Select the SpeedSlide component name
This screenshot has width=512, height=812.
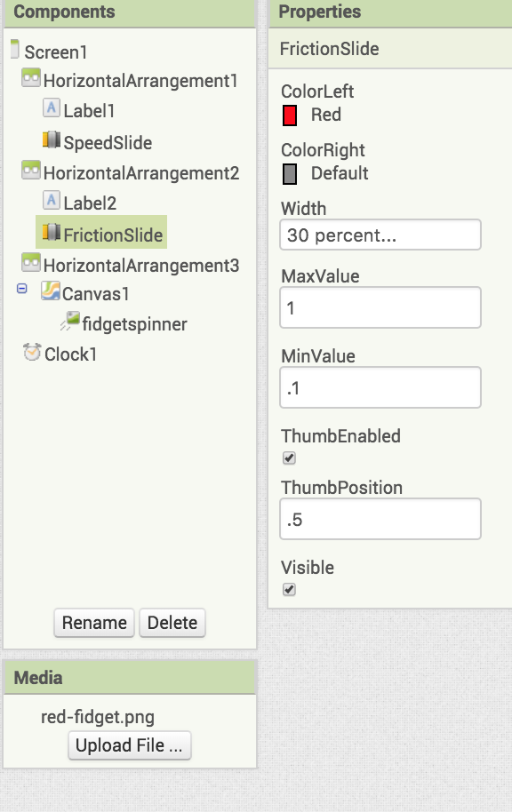(x=108, y=143)
